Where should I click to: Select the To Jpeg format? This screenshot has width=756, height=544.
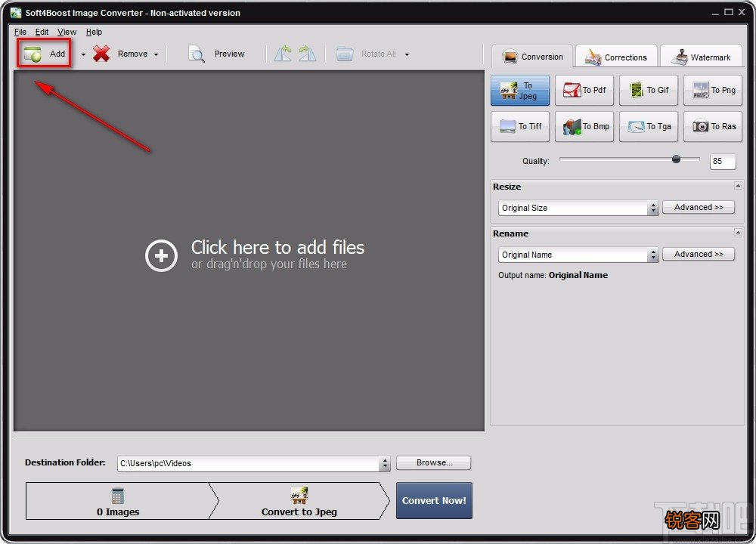pos(520,90)
